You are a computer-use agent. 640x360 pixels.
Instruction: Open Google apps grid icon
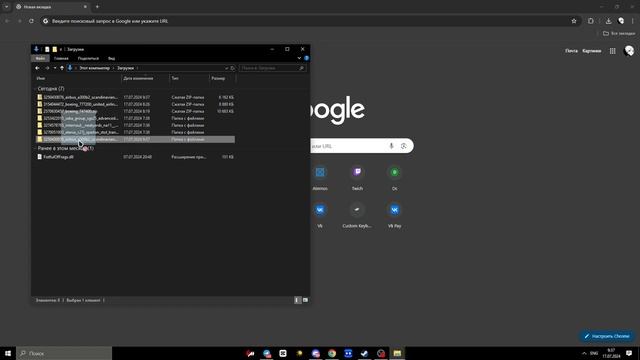pos(613,51)
